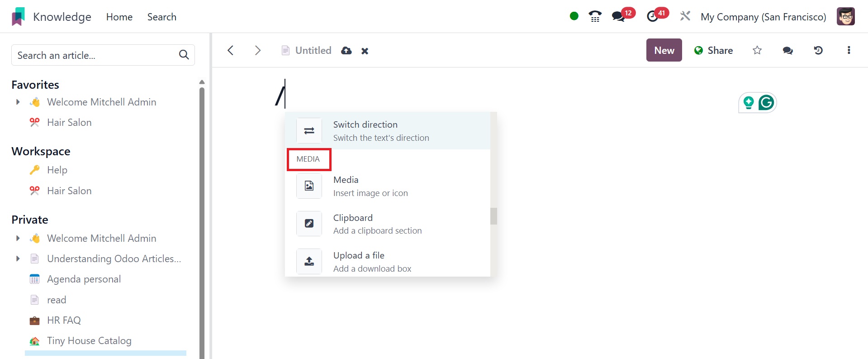Open article history clock icon
This screenshot has width=868, height=359.
click(x=818, y=50)
